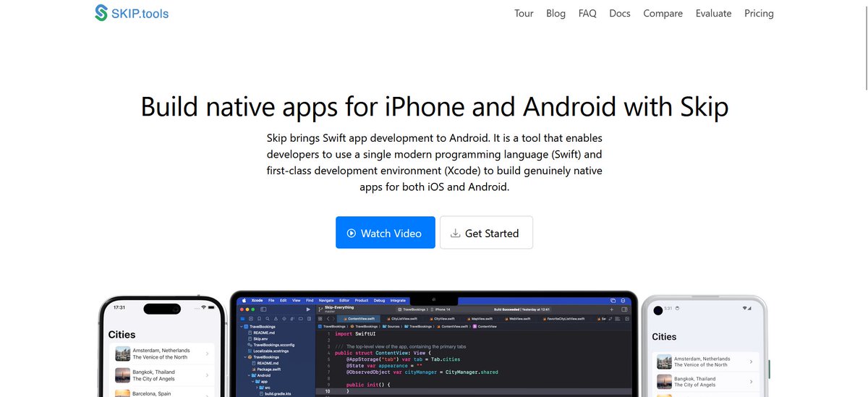Open the FAQ page

point(587,13)
